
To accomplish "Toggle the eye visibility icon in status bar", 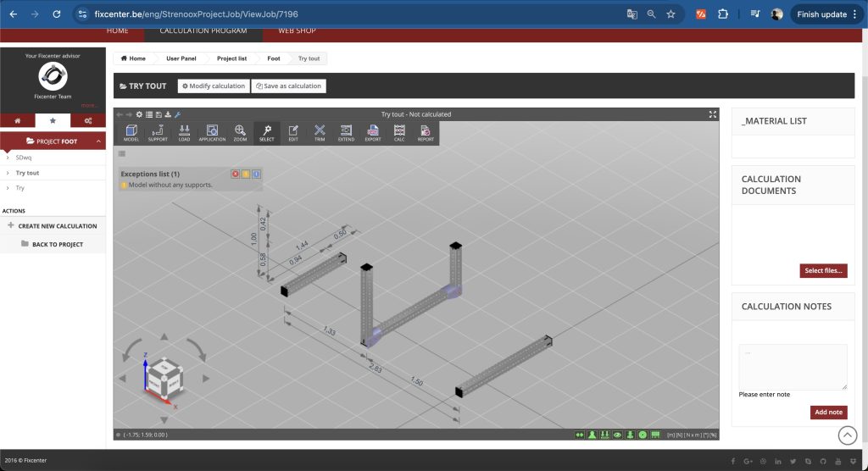I will tap(618, 435).
